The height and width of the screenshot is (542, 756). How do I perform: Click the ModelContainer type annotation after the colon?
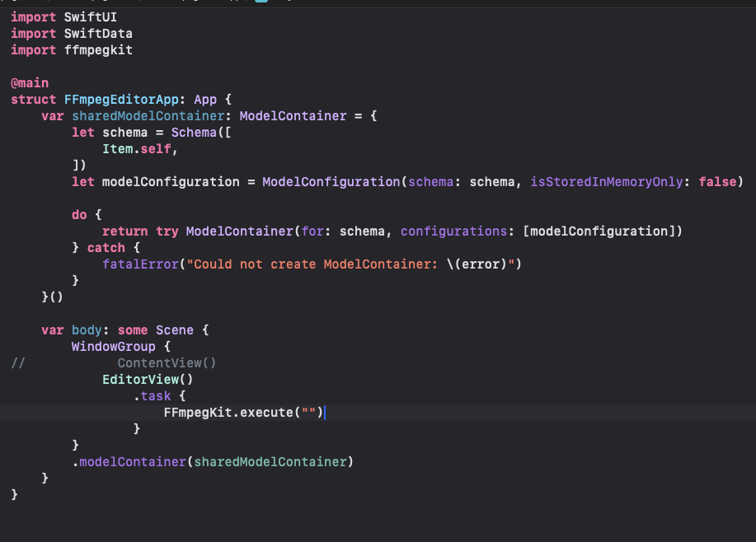coord(293,116)
